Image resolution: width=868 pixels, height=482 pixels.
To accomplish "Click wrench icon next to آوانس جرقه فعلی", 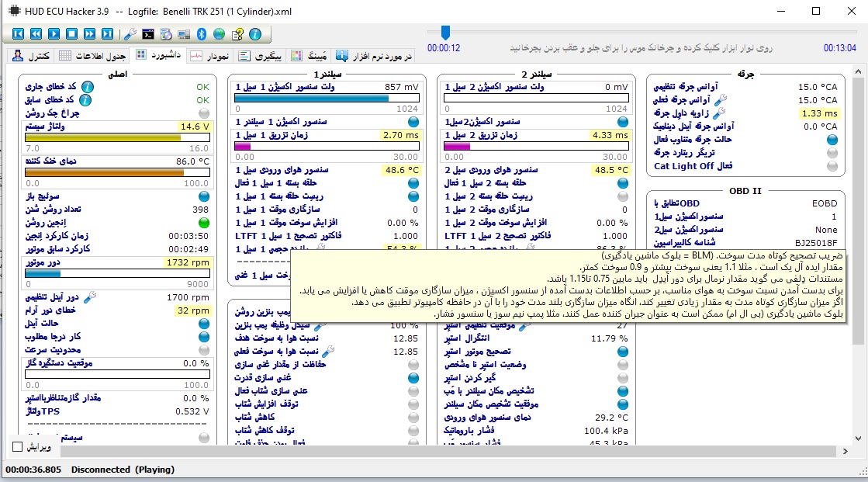I will (720, 99).
